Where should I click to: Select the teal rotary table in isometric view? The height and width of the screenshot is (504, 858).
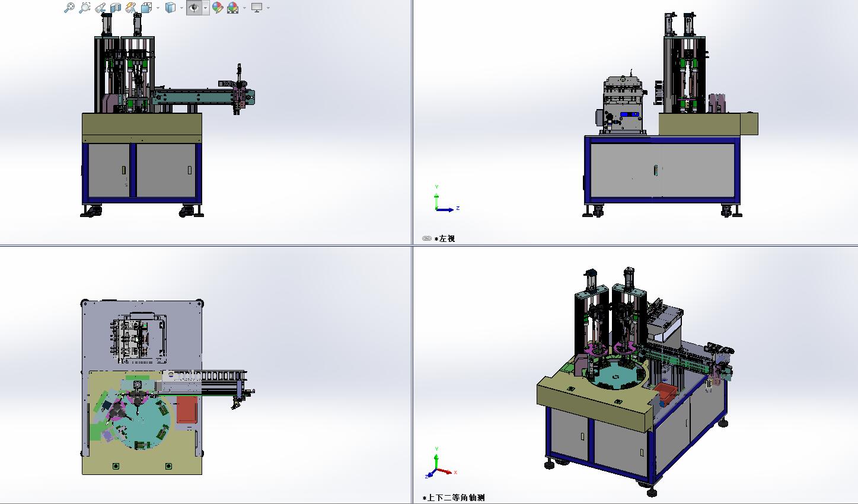(x=615, y=376)
